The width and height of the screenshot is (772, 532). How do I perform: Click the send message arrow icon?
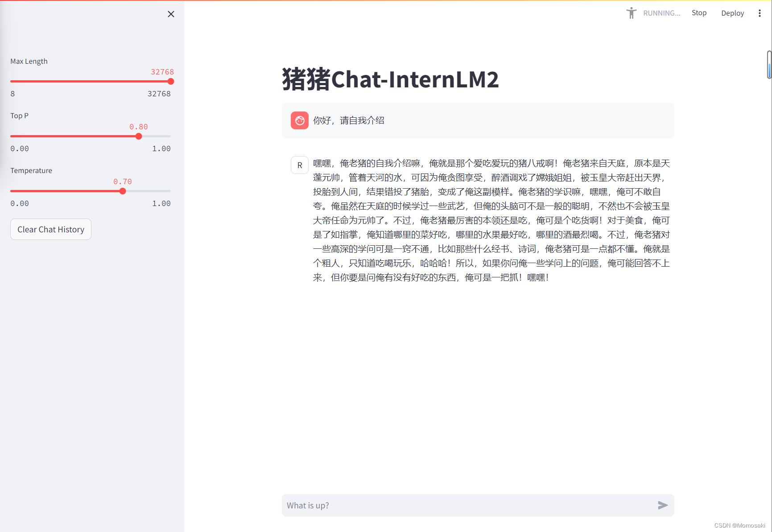[663, 505]
